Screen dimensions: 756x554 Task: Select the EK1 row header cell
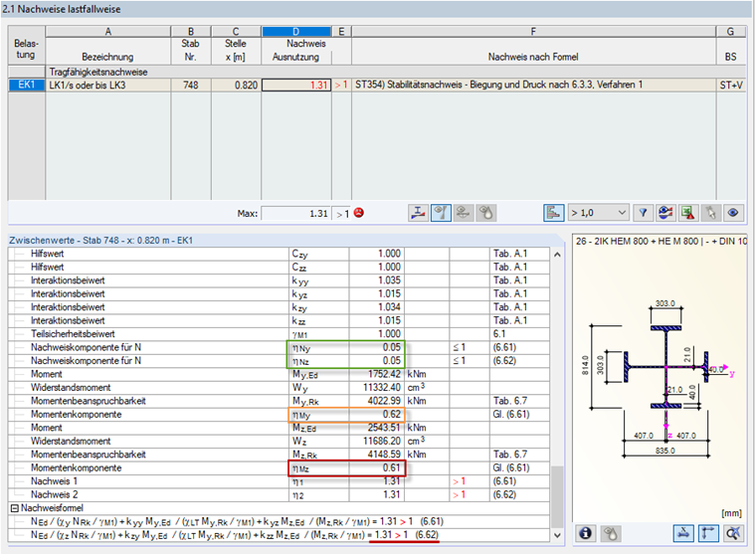tap(27, 85)
